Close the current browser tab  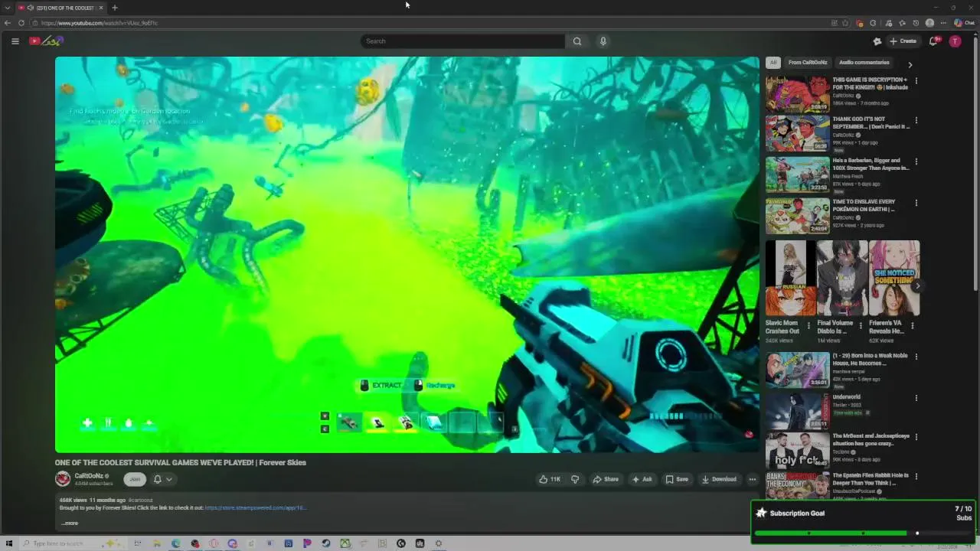click(x=101, y=8)
